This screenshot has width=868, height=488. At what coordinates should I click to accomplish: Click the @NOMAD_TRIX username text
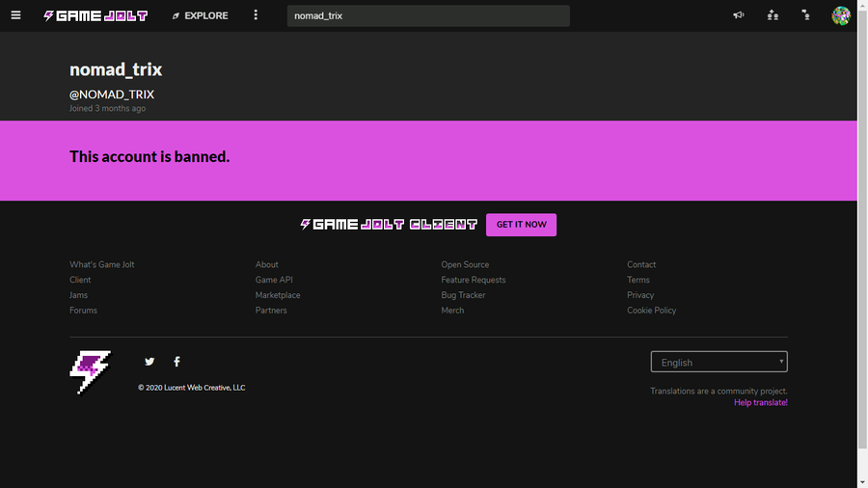click(112, 95)
